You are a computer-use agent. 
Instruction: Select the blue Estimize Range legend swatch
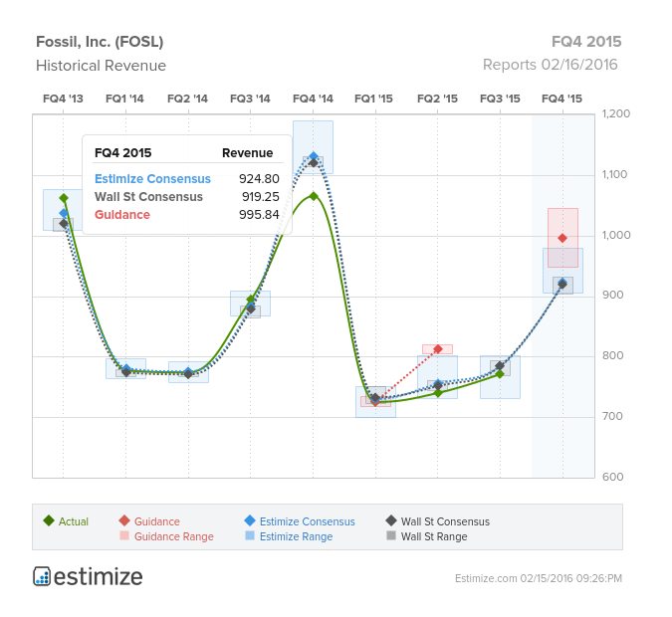[x=250, y=535]
